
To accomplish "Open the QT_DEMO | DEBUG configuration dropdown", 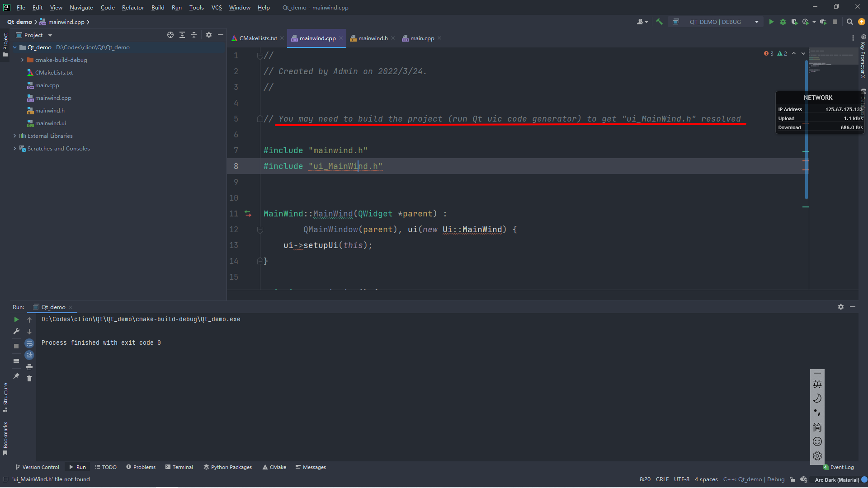I will (x=716, y=22).
